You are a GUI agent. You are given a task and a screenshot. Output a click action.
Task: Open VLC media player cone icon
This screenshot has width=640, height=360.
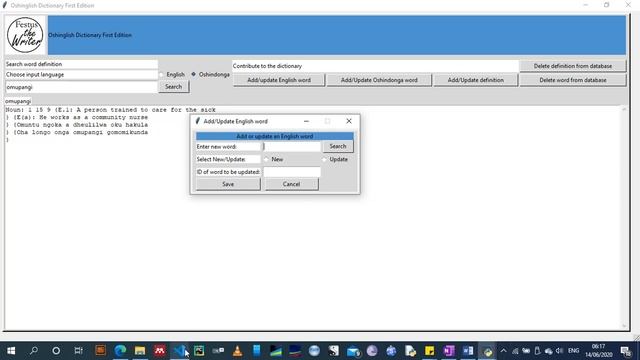tap(238, 351)
